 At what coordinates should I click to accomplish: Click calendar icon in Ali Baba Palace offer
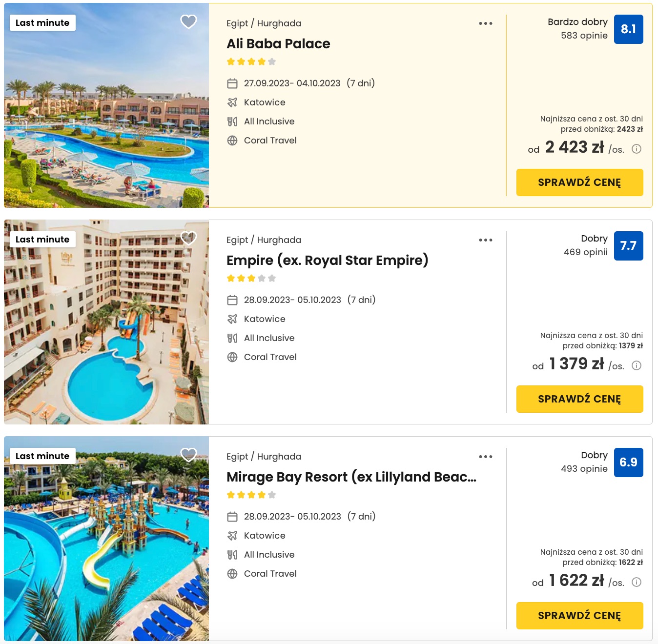pos(232,83)
